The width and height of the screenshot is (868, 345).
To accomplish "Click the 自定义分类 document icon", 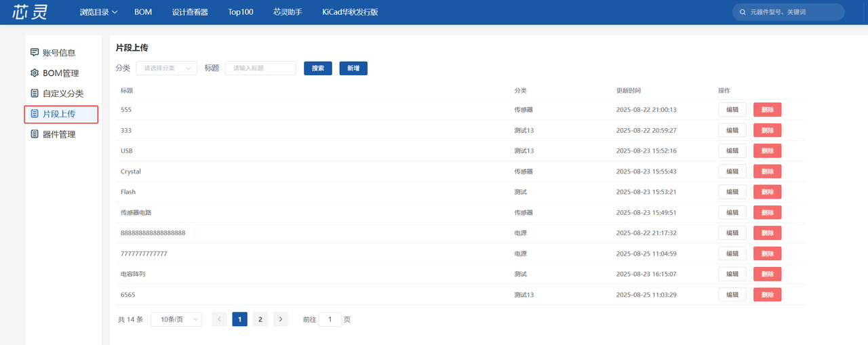I will [x=35, y=94].
